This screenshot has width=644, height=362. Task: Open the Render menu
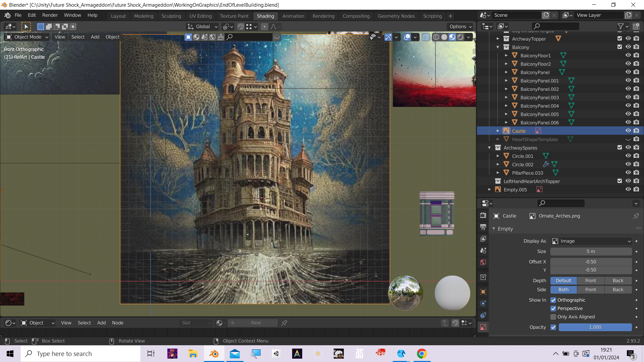50,15
